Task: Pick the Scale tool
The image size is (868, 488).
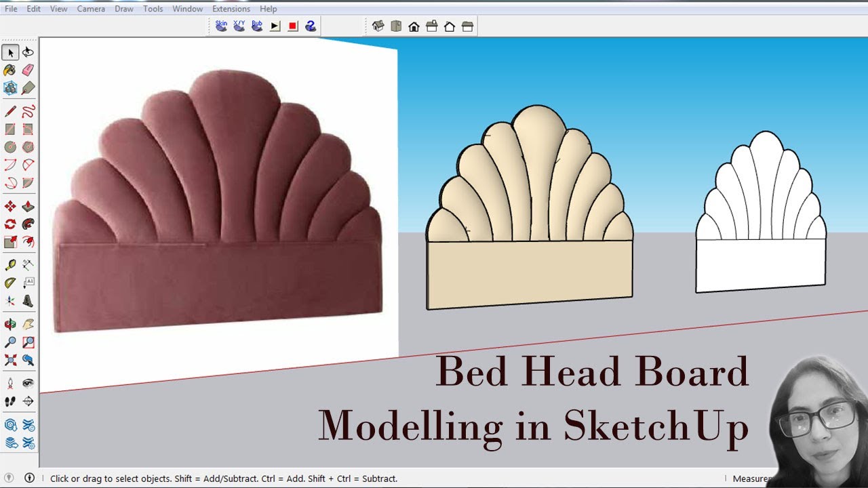Action: point(10,241)
